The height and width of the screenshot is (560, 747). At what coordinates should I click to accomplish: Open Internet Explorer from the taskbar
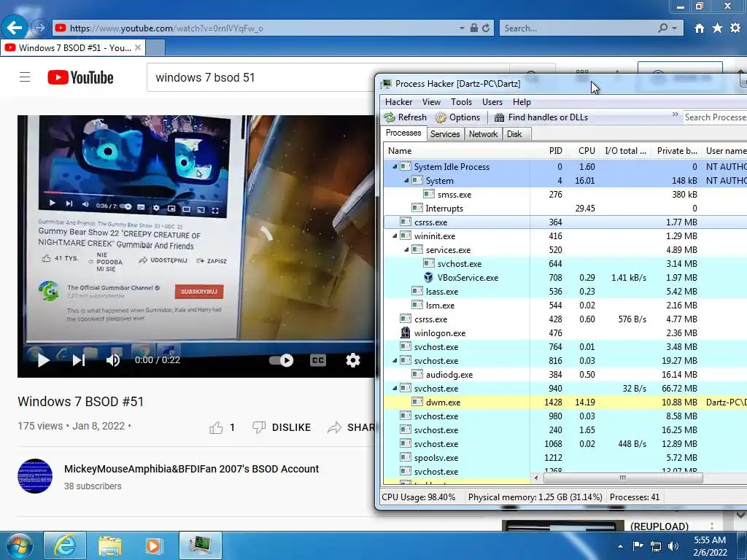[65, 545]
